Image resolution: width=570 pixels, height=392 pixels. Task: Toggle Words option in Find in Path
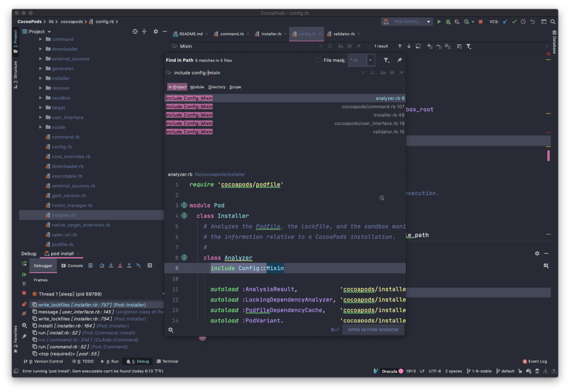(392, 73)
